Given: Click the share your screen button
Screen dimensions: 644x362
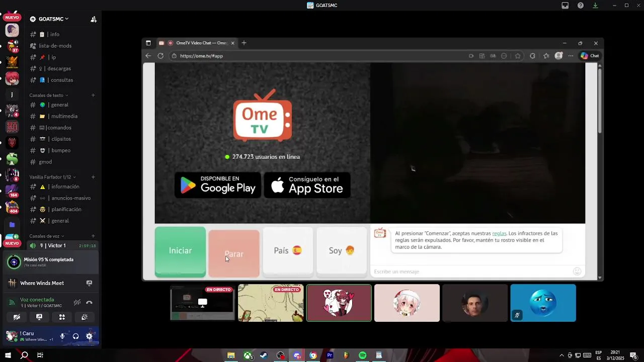Looking at the screenshot, I should pyautogui.click(x=39, y=317).
